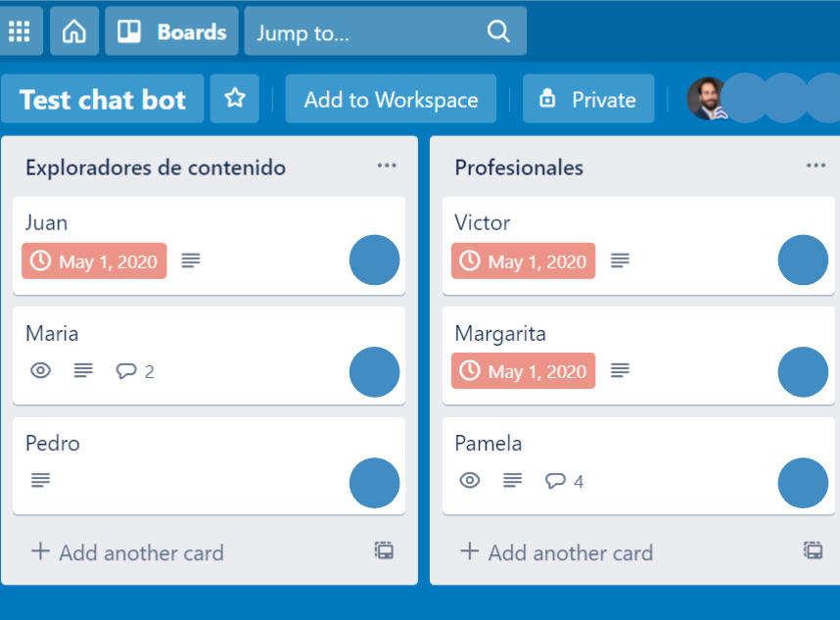
Task: Click the search magnifier icon
Action: click(x=498, y=32)
